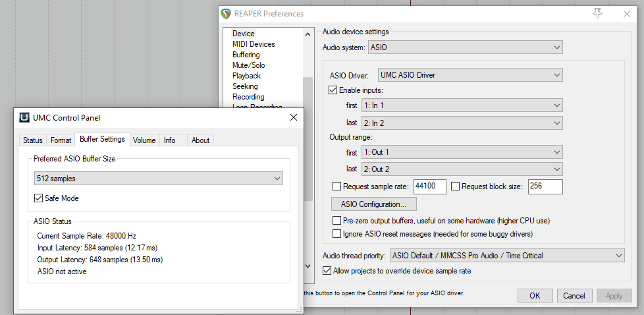Click the preferences list scroll up arrow
This screenshot has height=315, width=644.
pos(308,34)
